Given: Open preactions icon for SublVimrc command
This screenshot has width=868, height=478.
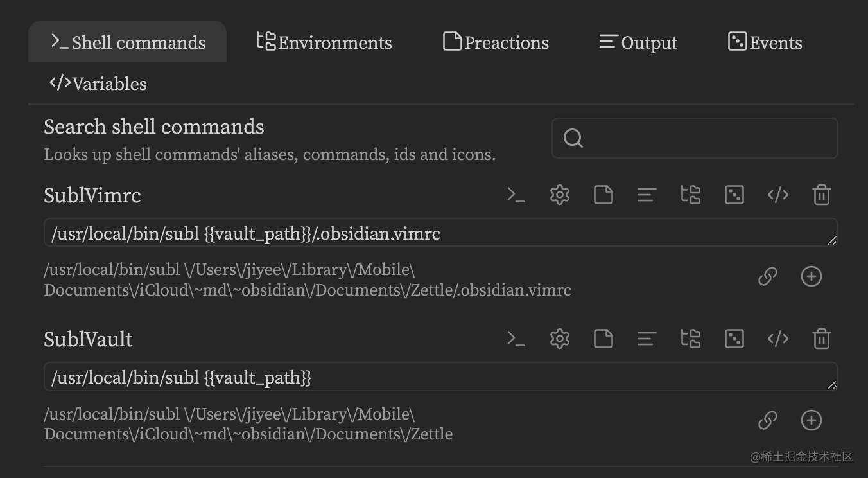Looking at the screenshot, I should [603, 195].
